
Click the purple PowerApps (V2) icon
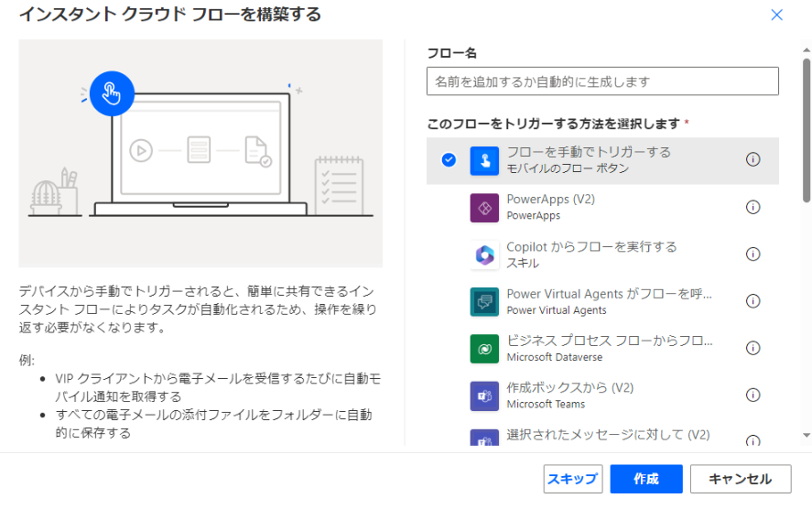pyautogui.click(x=484, y=208)
